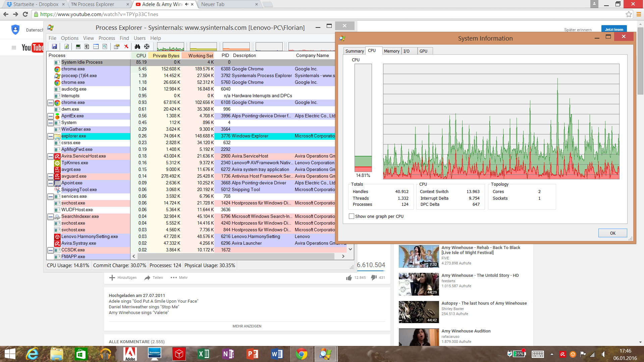644x362 pixels.
Task: Collapse the services.exe tree node
Action: pos(51,196)
